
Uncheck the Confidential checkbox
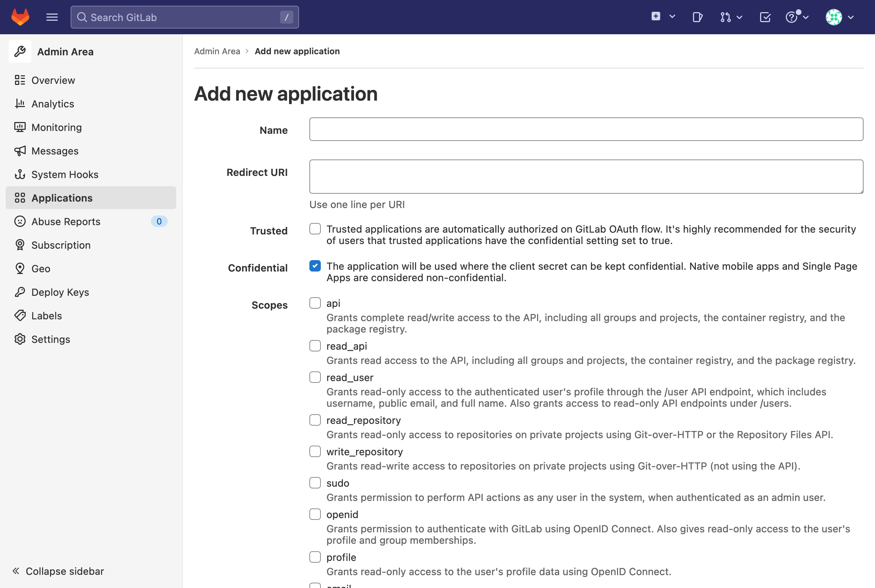point(315,266)
